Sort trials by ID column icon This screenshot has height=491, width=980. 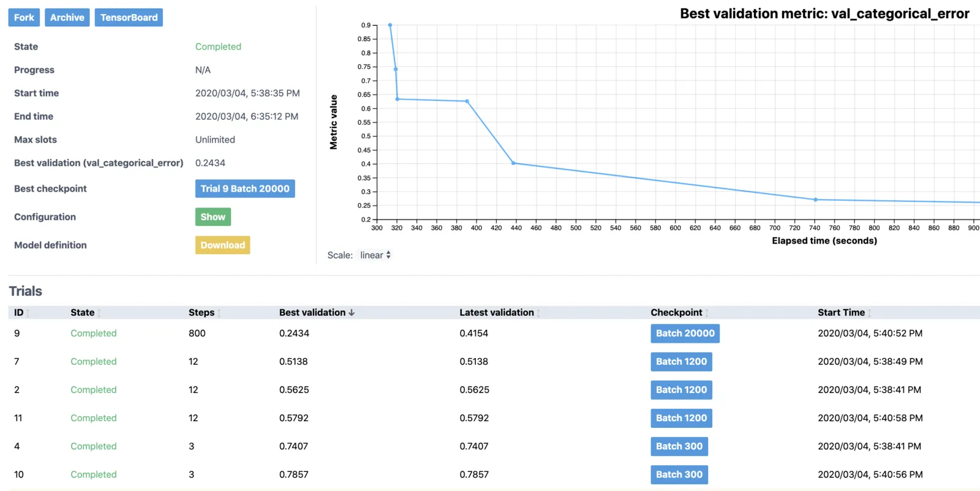click(x=28, y=313)
